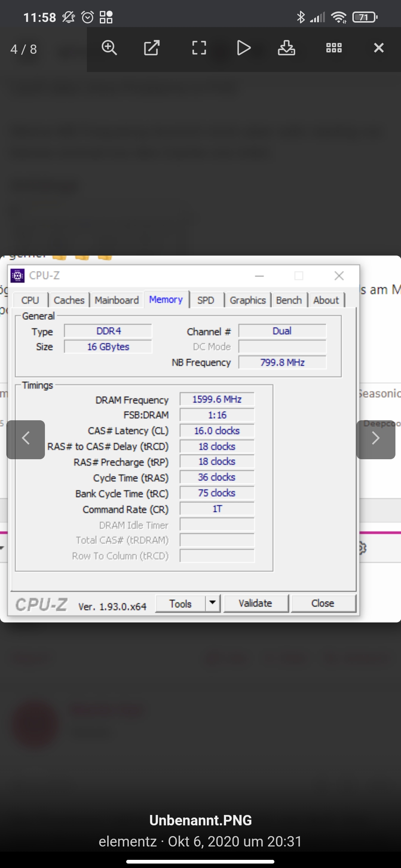Click the tRP 18 clocks value
This screenshot has height=868, width=401.
[217, 461]
